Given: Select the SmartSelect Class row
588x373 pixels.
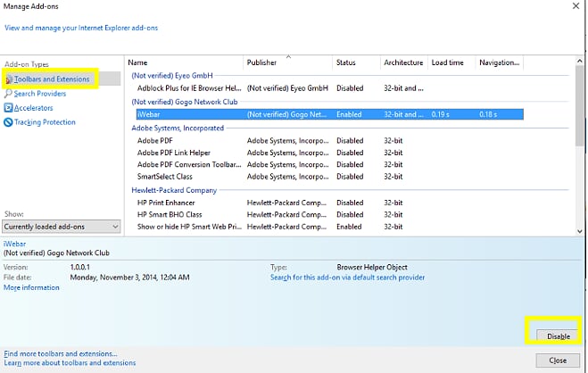Looking at the screenshot, I should 330,177.
